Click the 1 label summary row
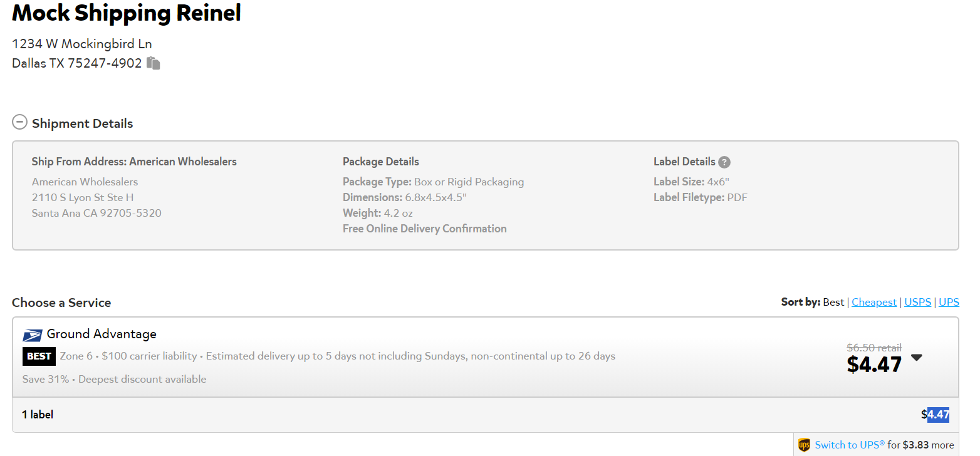980x456 pixels. click(485, 415)
